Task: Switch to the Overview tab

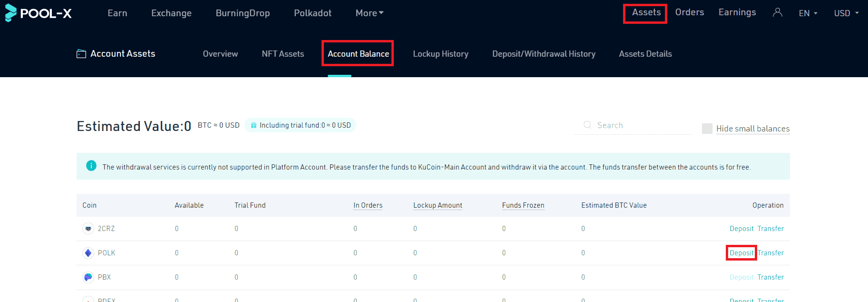Action: tap(220, 54)
